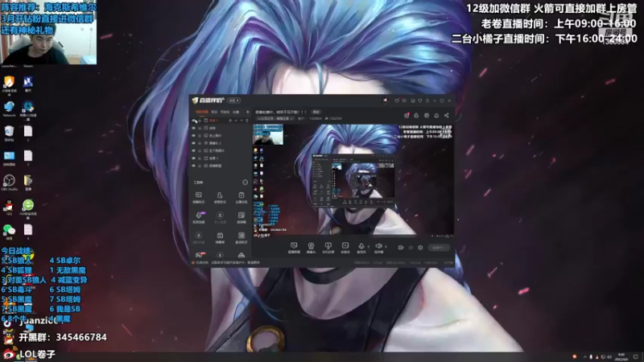Add a multimedia source from bottom toolbar
Image resolution: width=644 pixels, height=362 pixels.
345,248
